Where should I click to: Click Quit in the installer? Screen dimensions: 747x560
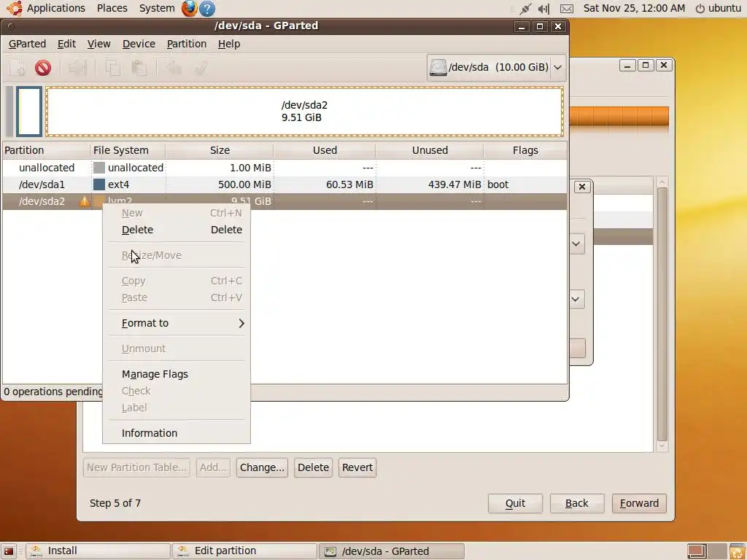point(515,503)
